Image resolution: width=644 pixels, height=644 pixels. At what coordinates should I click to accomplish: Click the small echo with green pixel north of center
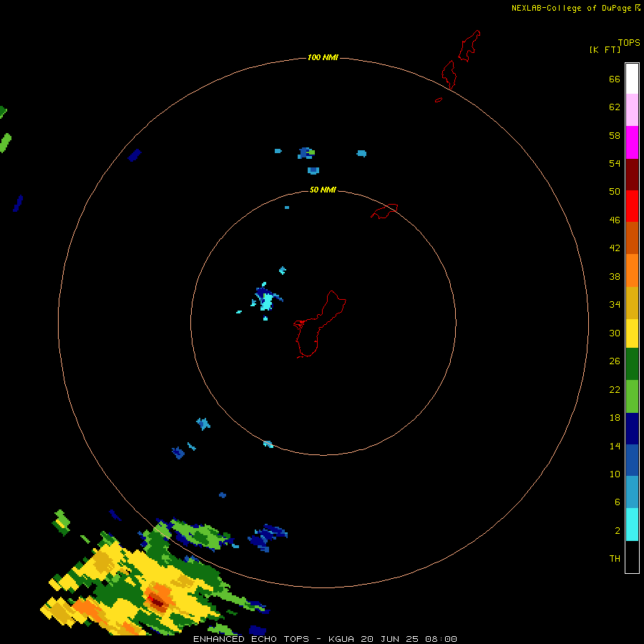coord(306,153)
